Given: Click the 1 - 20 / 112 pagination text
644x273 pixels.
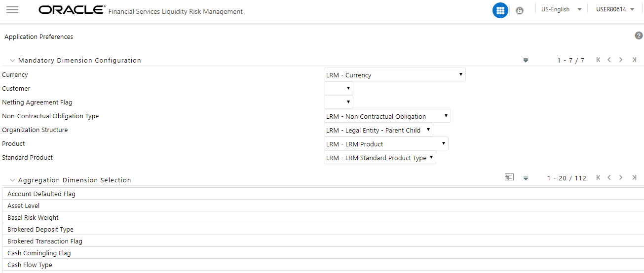Looking at the screenshot, I should [567, 178].
